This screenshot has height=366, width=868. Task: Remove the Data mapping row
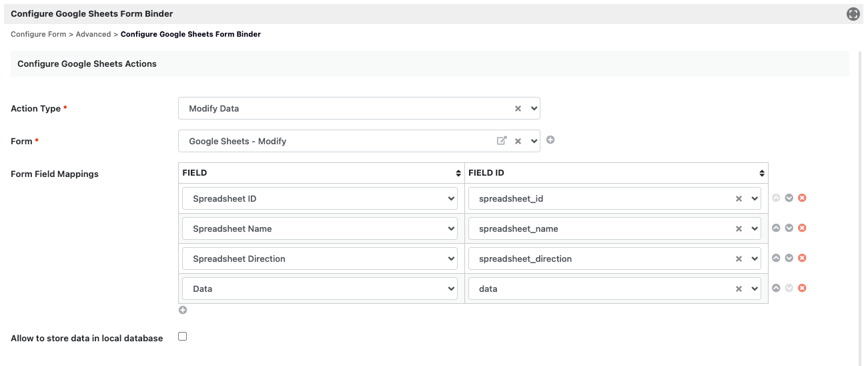pos(802,289)
